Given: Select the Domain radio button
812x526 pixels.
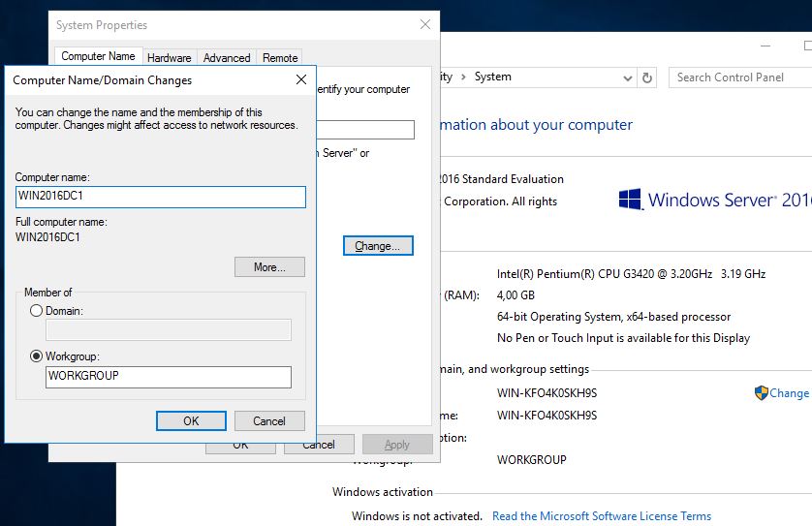Looking at the screenshot, I should pos(36,311).
